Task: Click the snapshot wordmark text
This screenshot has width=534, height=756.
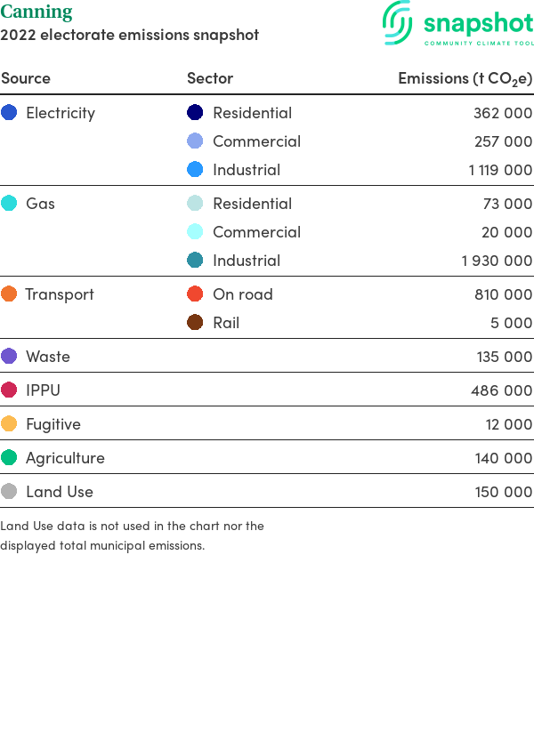Action: click(479, 23)
